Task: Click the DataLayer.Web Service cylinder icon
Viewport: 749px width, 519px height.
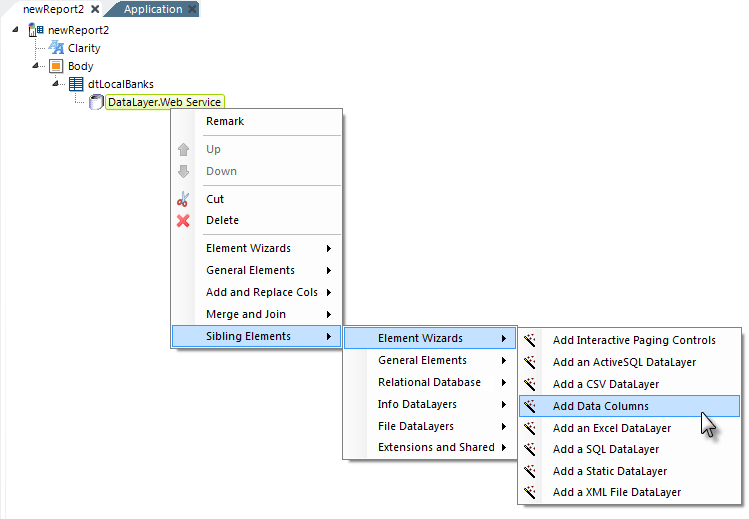Action: tap(96, 102)
